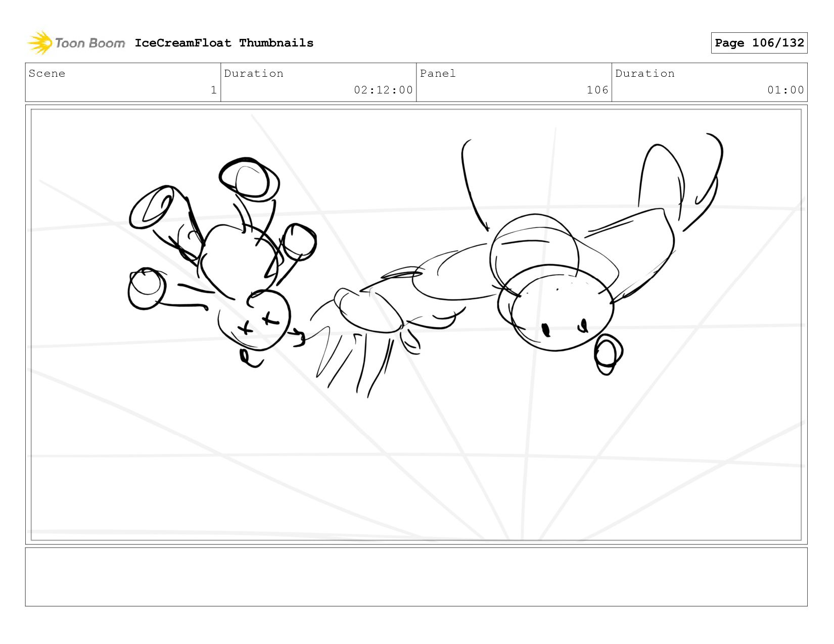The height and width of the screenshot is (644, 834).
Task: Click the 'Scene' header label
Action: [47, 74]
